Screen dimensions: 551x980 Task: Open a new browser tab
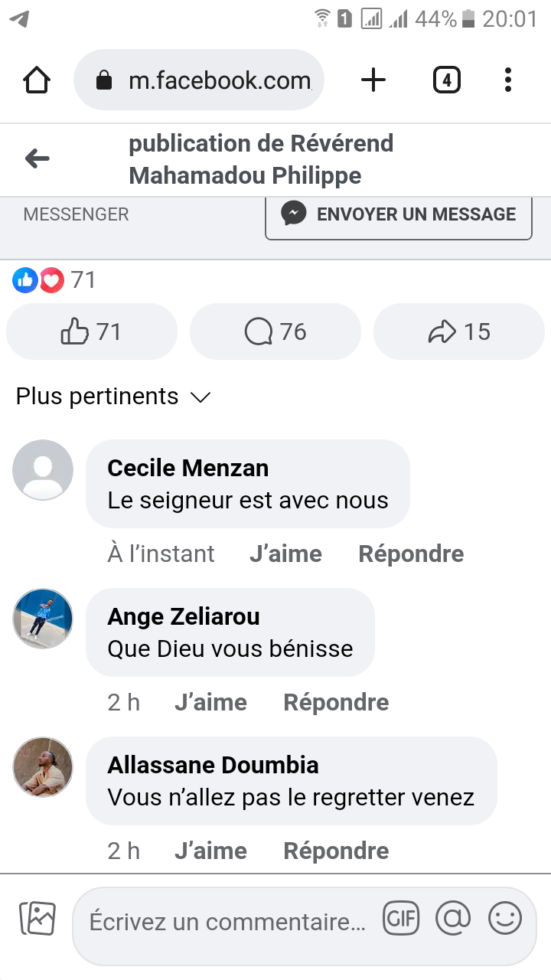click(x=373, y=80)
